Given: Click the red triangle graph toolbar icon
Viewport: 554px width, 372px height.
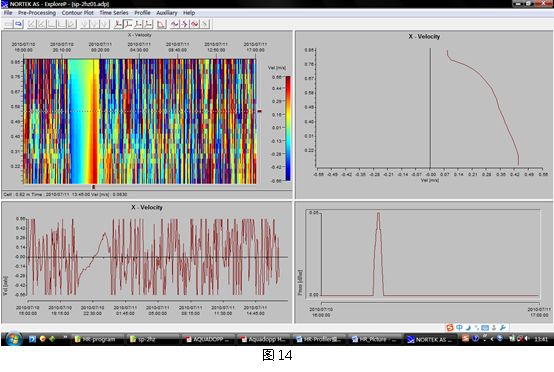Looking at the screenshot, I should 161,24.
